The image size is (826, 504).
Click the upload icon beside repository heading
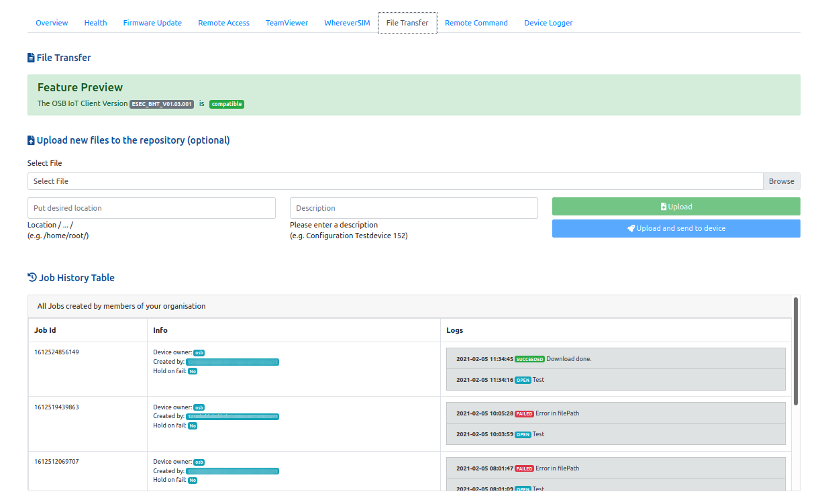pos(31,140)
